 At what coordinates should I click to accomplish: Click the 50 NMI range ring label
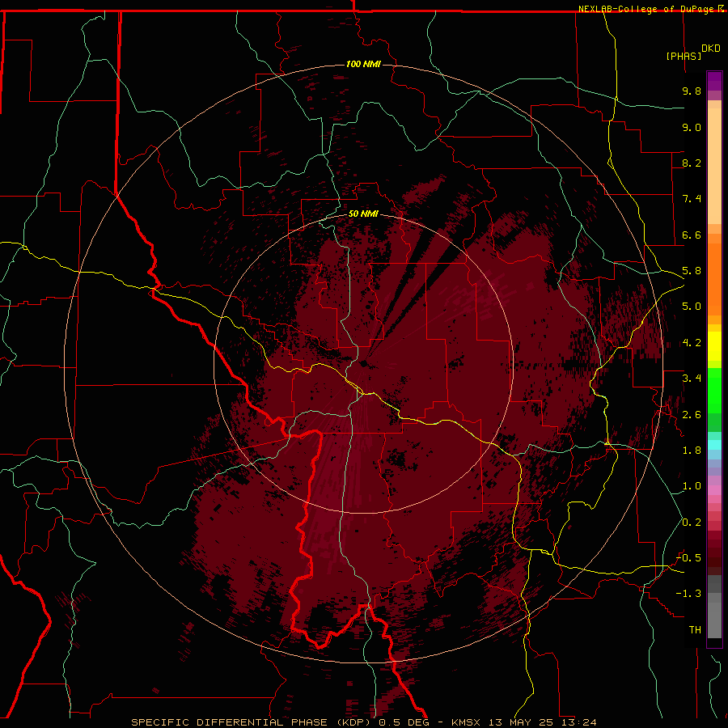coord(363,214)
